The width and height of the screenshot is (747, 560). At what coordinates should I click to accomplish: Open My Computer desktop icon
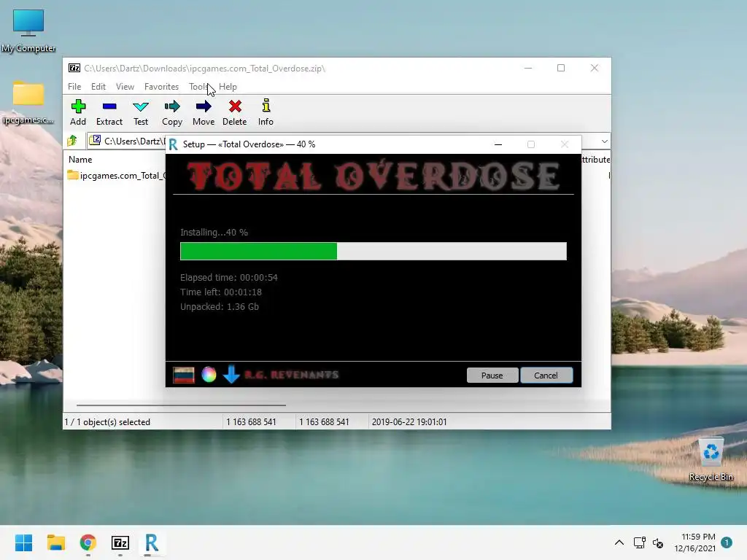(x=28, y=30)
